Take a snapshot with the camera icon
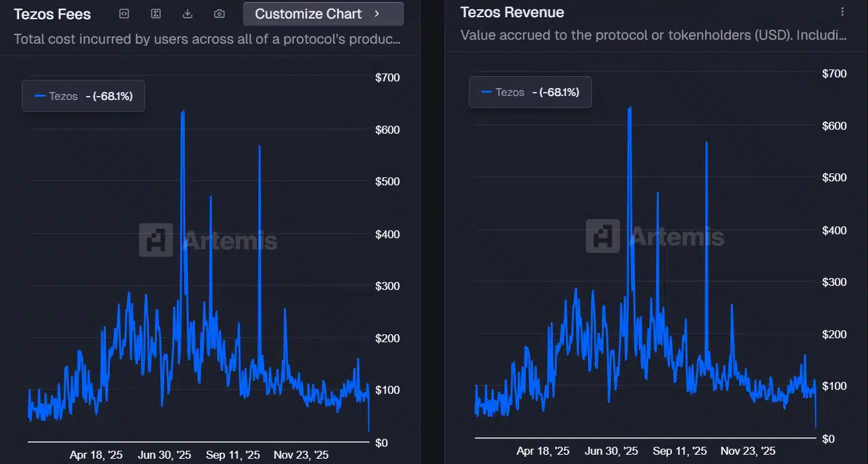 pyautogui.click(x=219, y=13)
